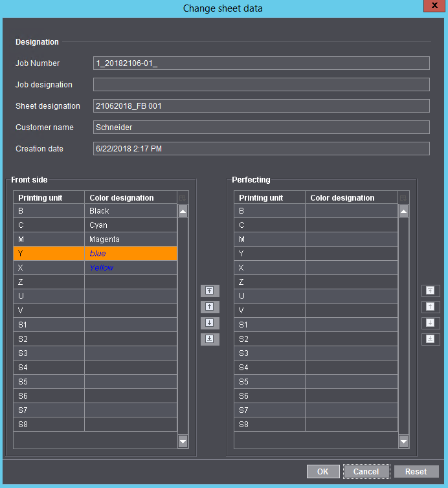The height and width of the screenshot is (488, 448).
Task: Click the Reset button
Action: (416, 472)
